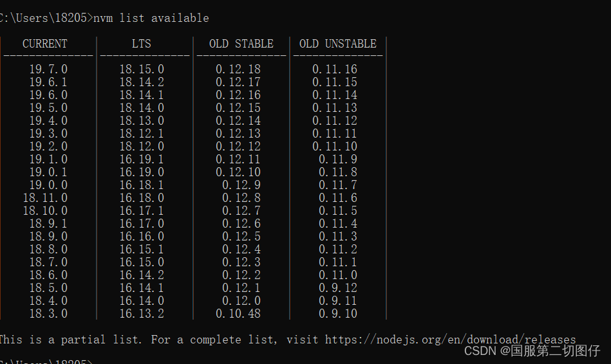Click old unstable version 0.11.4

point(338,223)
